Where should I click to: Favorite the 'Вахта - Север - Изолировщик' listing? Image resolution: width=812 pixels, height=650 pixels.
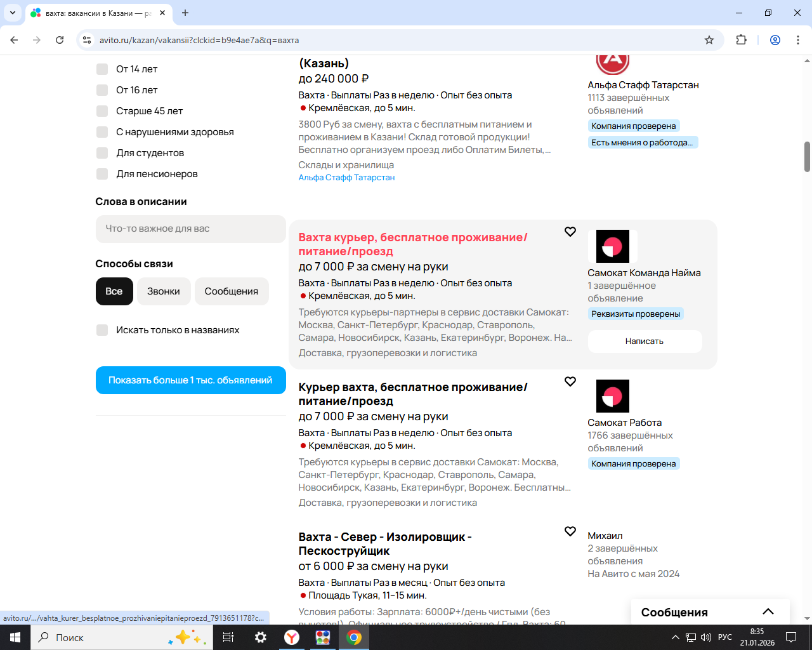(x=570, y=531)
